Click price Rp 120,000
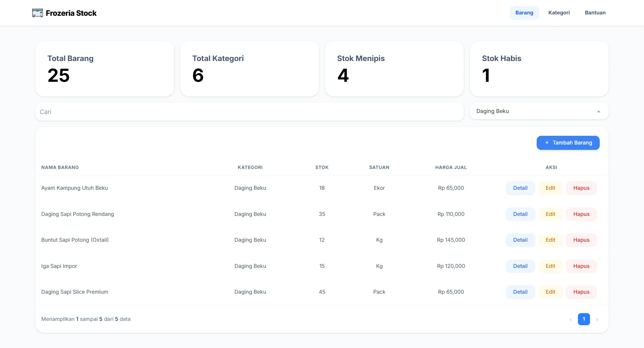 (451, 266)
